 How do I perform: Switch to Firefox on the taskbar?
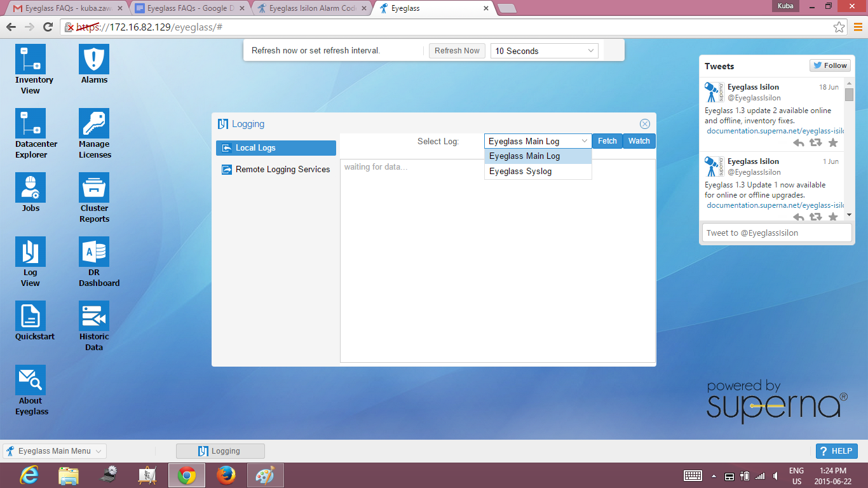[226, 475]
